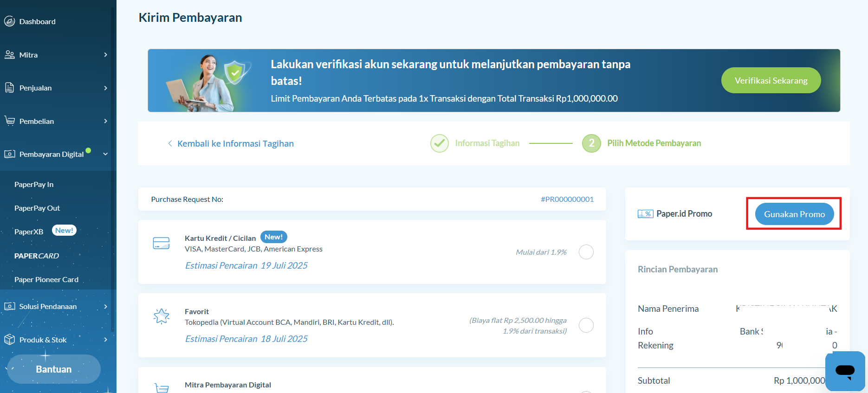Image resolution: width=868 pixels, height=393 pixels.
Task: Click the Purchase Request No: label
Action: point(187,199)
